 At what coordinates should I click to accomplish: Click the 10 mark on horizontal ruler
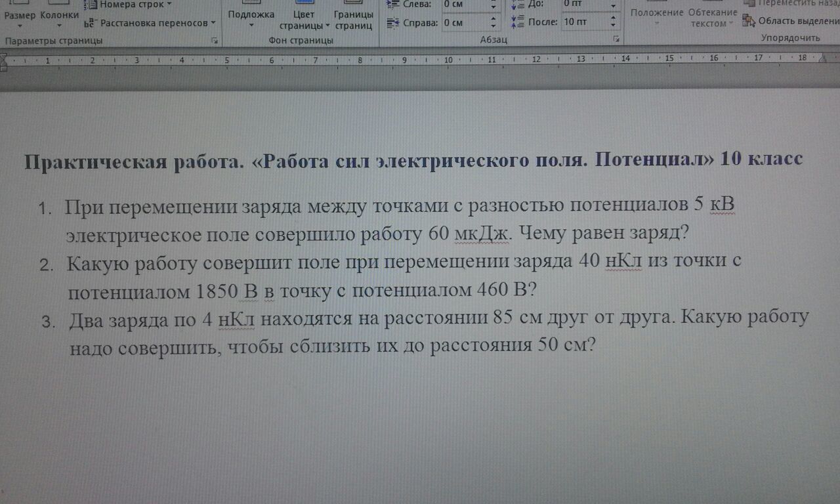coord(448,60)
